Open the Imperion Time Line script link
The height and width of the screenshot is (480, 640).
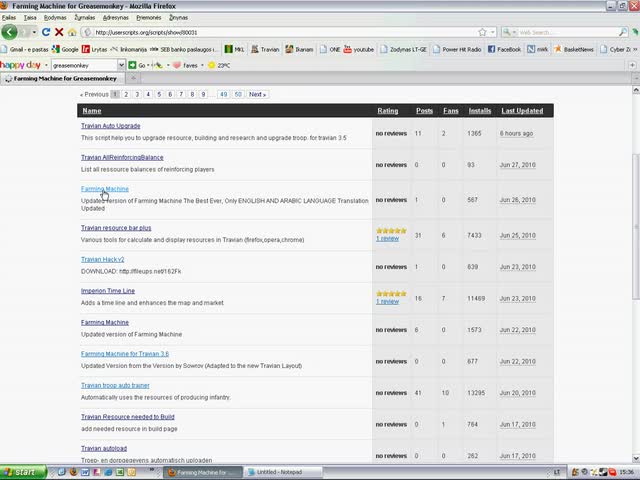point(108,291)
